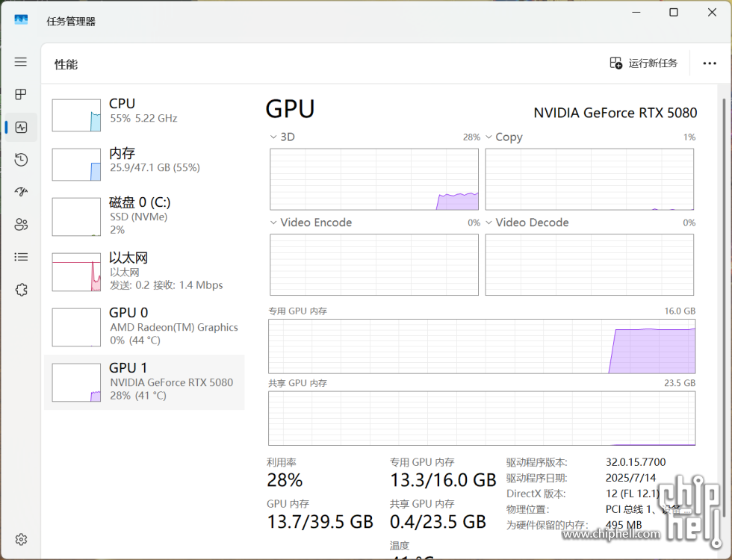Click the Video Encode graph
The image size is (732, 560).
374,264
